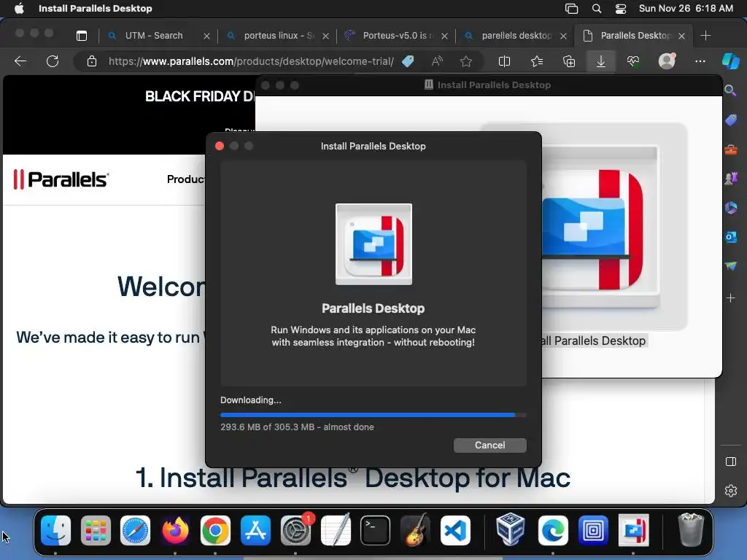This screenshot has width=747, height=560.
Task: Open the Edge profile avatar
Action: point(667,61)
